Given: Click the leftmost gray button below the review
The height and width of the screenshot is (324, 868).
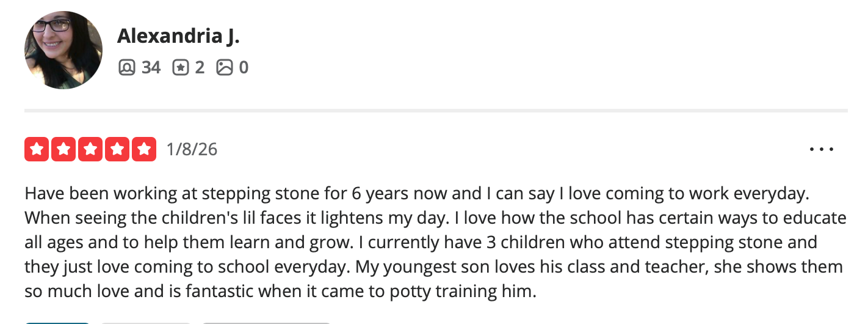Looking at the screenshot, I should pos(145,322).
